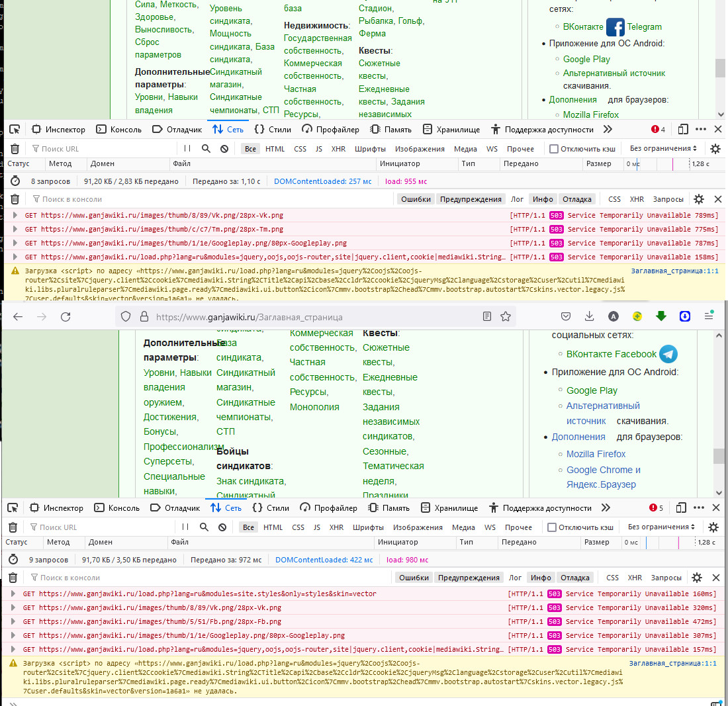This screenshot has height=706, width=728.
Task: Check 'Отключить кэш' in the 8 запросов network panel
Action: (x=582, y=149)
